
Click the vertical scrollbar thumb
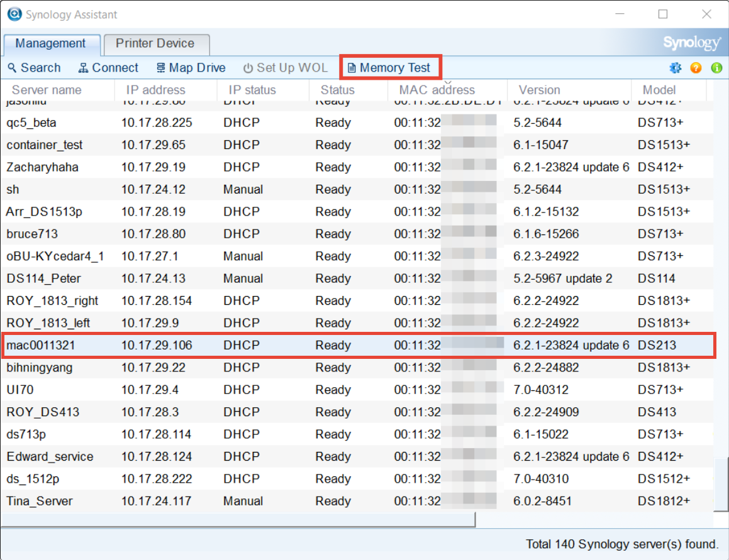pos(721,483)
